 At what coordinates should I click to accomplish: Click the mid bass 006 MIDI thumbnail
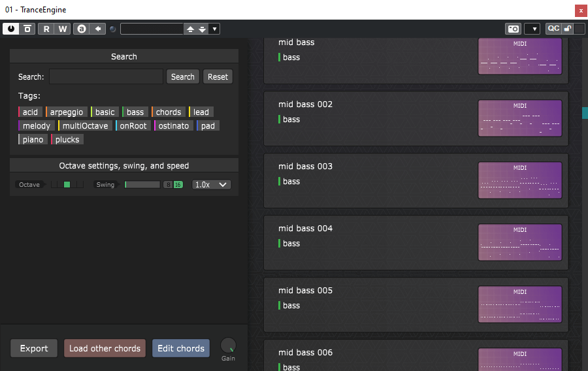pos(520,360)
